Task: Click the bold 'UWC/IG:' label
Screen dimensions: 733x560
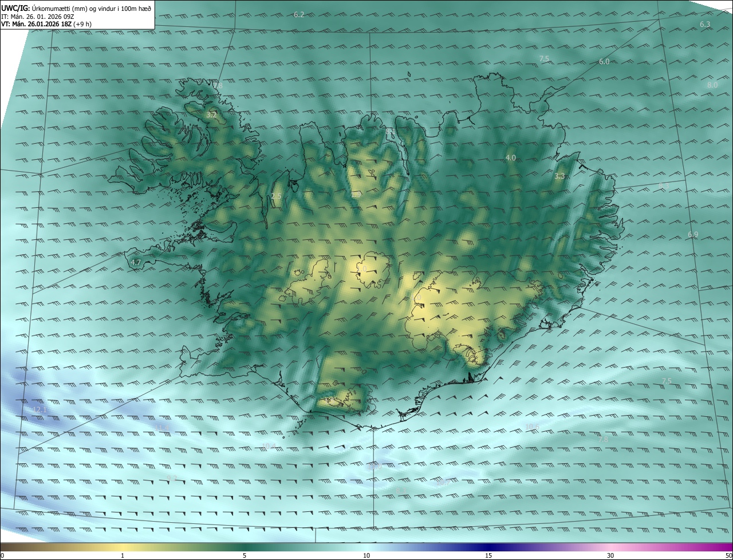Action: point(15,8)
